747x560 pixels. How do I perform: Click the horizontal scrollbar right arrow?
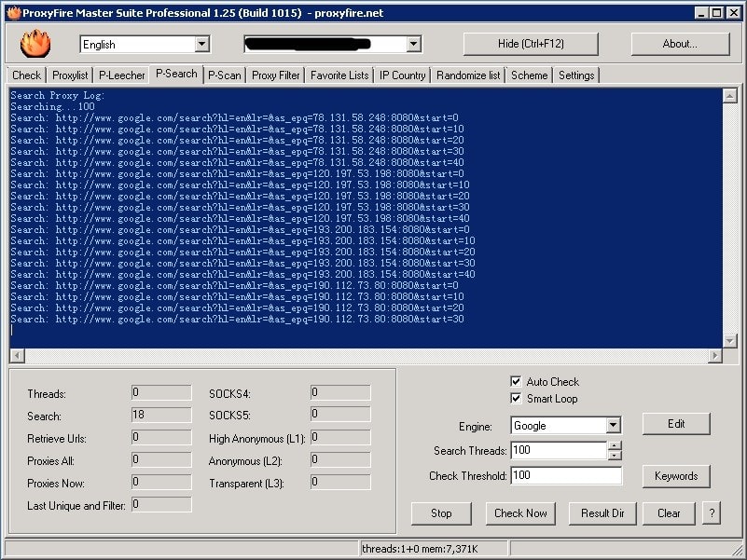pos(715,356)
